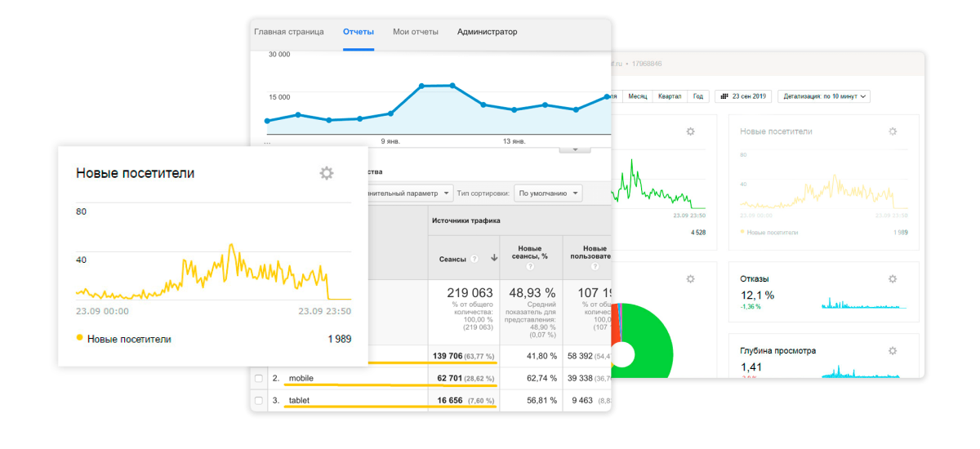Image resolution: width=980 pixels, height=449 pixels.
Task: Click gear icon on green visits chart widget
Action: (690, 131)
